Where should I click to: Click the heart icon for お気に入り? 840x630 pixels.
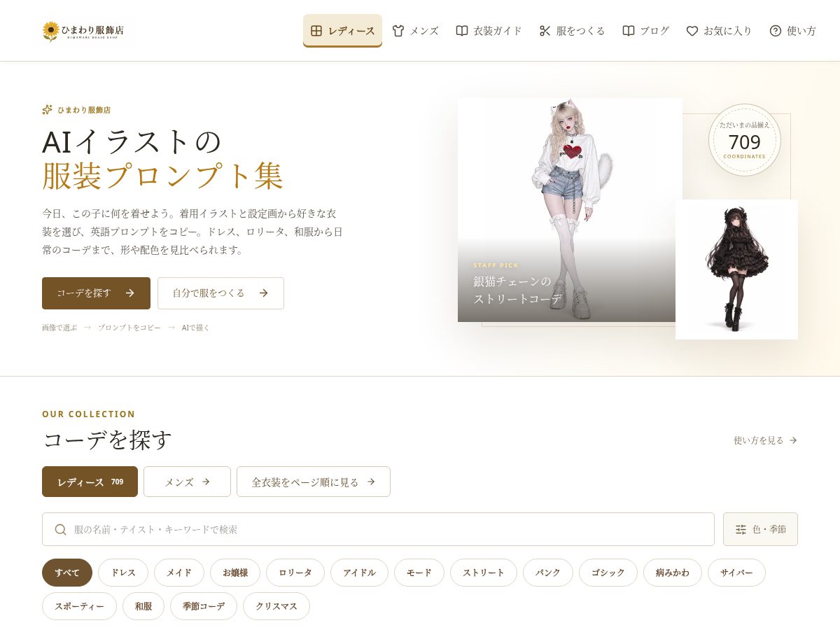click(x=692, y=31)
